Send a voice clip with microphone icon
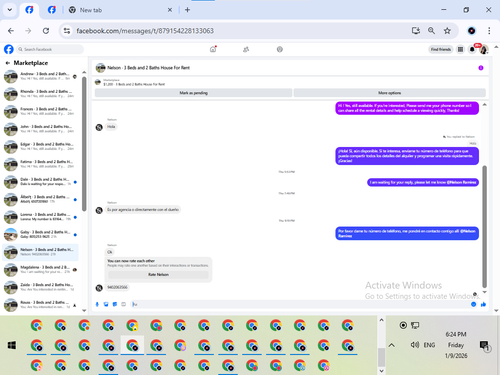 point(97,304)
